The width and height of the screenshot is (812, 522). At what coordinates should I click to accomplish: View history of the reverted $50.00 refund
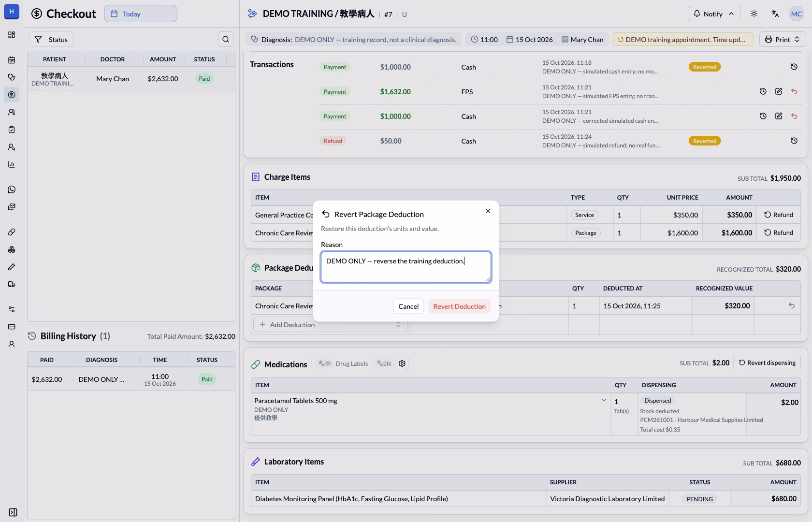pos(794,141)
